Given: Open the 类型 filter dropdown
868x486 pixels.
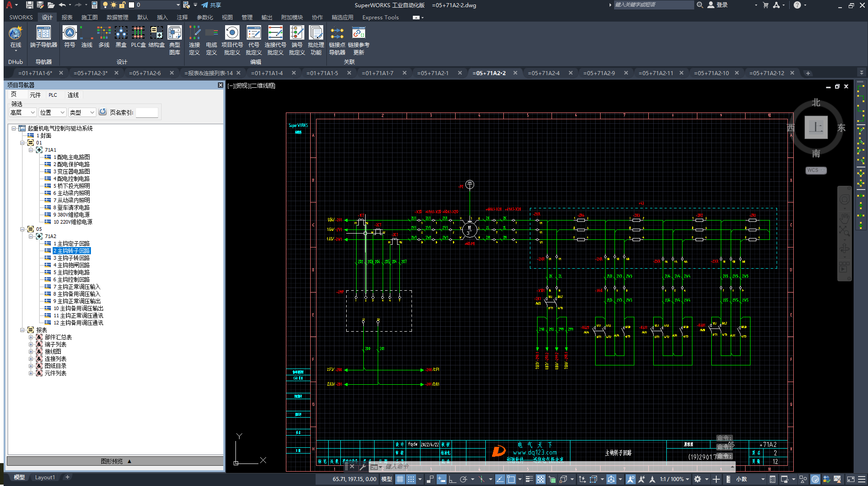Looking at the screenshot, I should click(x=82, y=112).
